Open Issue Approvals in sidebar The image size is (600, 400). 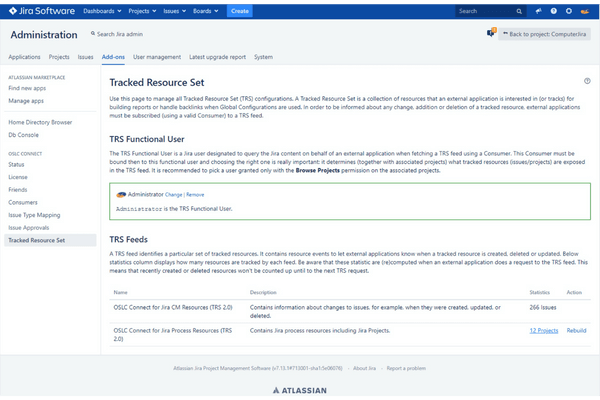pyautogui.click(x=29, y=227)
